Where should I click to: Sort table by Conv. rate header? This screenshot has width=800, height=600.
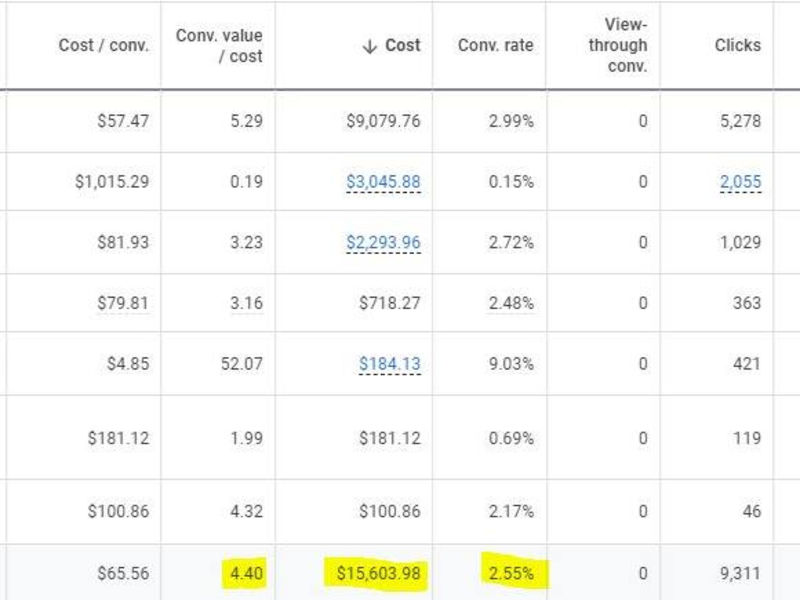tap(495, 45)
